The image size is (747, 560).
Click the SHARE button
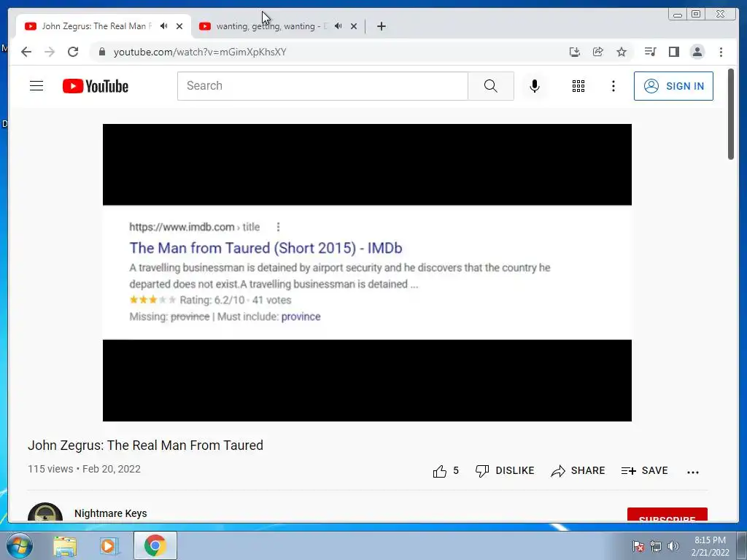[578, 471]
